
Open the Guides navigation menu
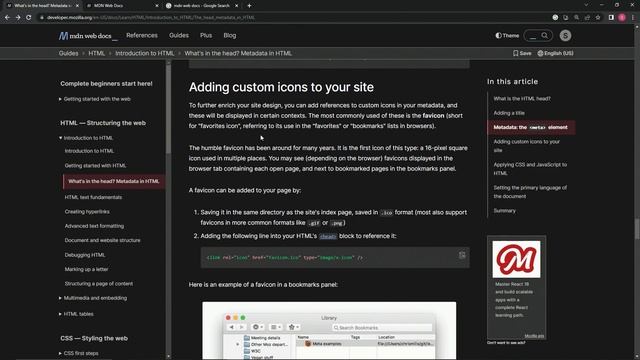(179, 36)
